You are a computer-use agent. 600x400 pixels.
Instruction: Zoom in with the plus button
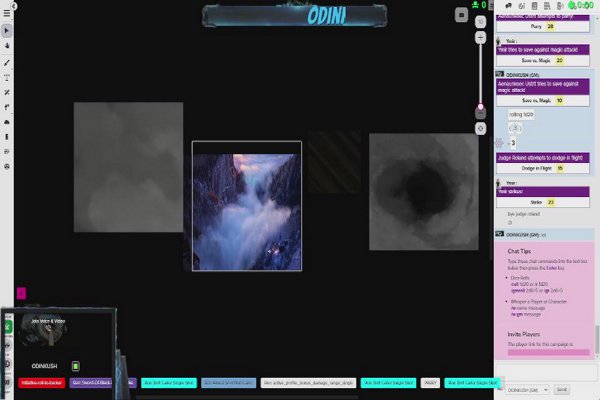tap(481, 38)
